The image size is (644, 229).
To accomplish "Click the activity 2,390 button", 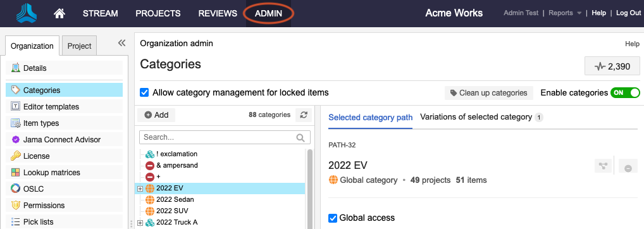I will point(612,66).
